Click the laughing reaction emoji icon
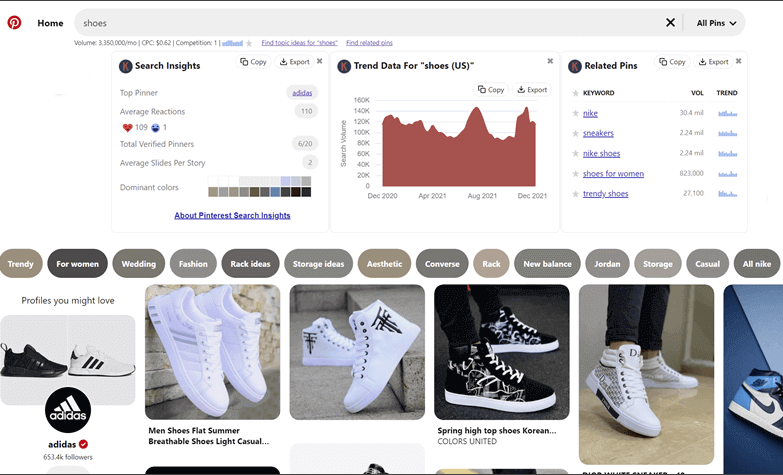Image resolution: width=783 pixels, height=475 pixels. 155,128
